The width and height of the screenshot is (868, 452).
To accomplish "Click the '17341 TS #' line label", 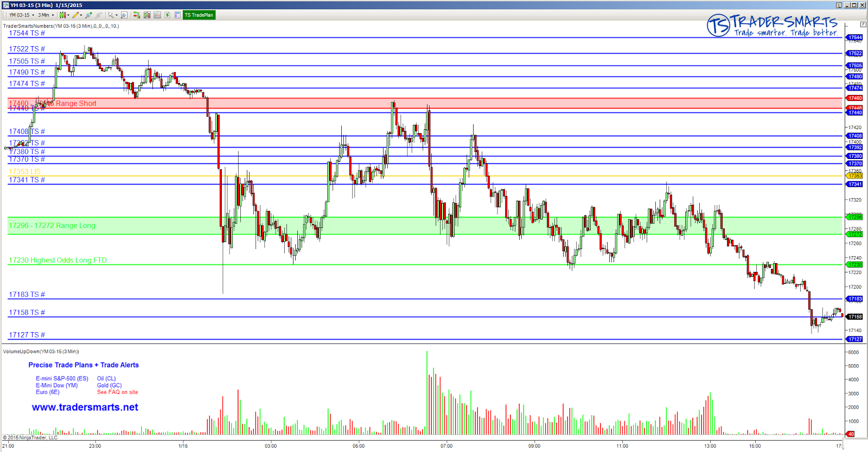I will pos(27,180).
